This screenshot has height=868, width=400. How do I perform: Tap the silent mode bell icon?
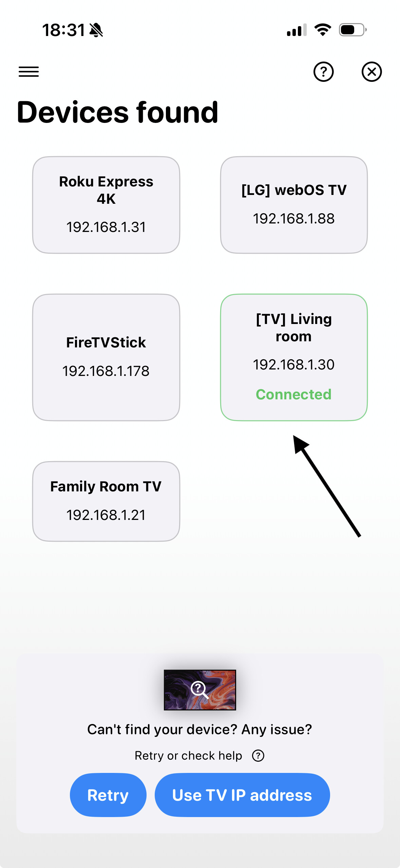click(x=96, y=30)
